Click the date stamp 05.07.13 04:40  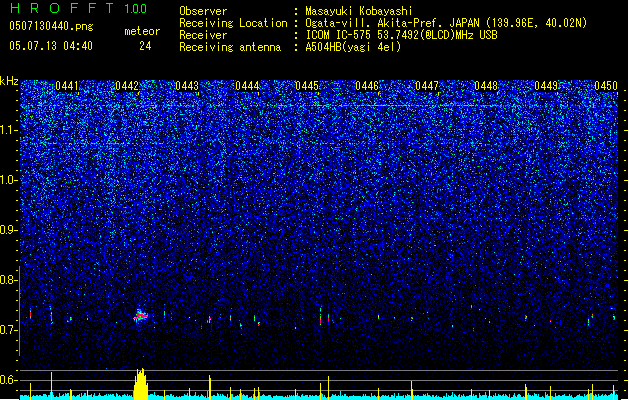(x=51, y=46)
